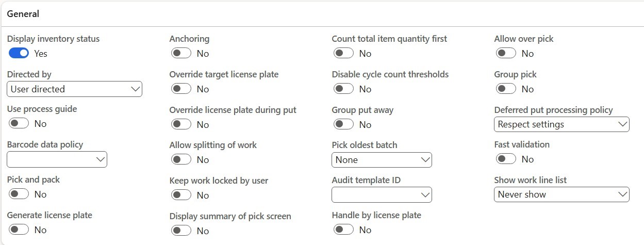
Task: Enable the Pick and pack toggle
Action: point(19,194)
